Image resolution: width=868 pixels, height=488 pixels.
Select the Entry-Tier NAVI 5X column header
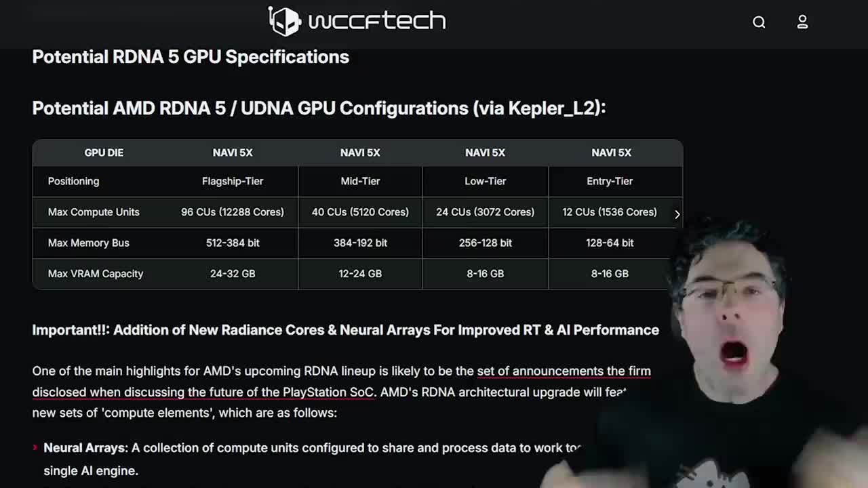[610, 152]
